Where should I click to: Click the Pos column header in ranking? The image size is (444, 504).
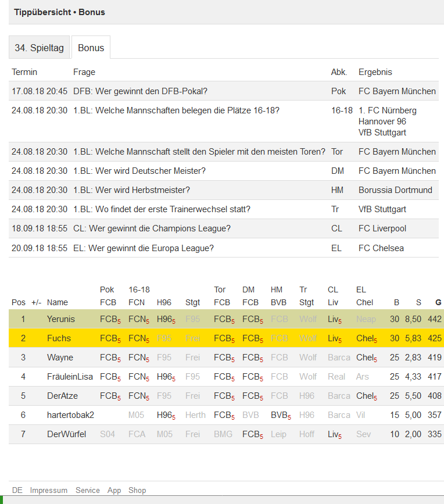click(19, 302)
